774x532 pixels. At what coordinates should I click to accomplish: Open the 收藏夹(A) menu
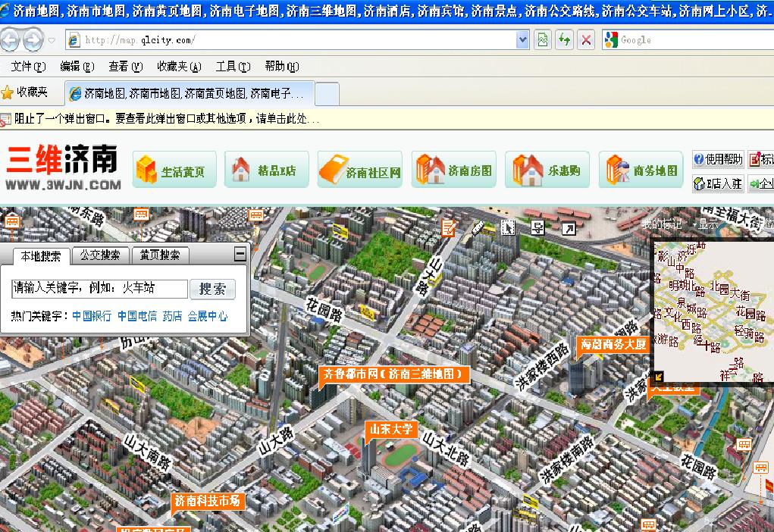[x=179, y=66]
